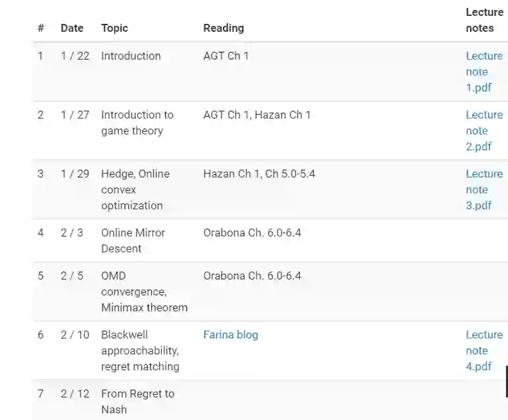Click the OMD convergence, Minimax theorem topic
Image resolution: width=508 pixels, height=420 pixels.
point(144,291)
